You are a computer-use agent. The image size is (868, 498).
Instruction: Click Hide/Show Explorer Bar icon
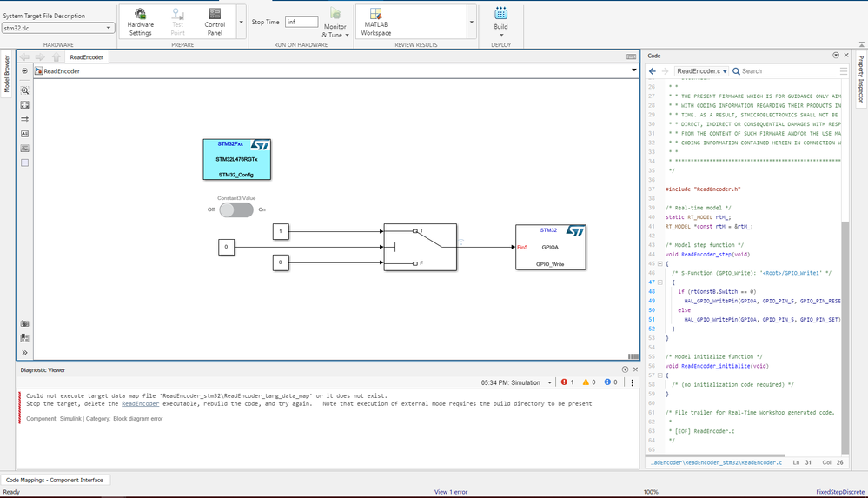click(25, 71)
